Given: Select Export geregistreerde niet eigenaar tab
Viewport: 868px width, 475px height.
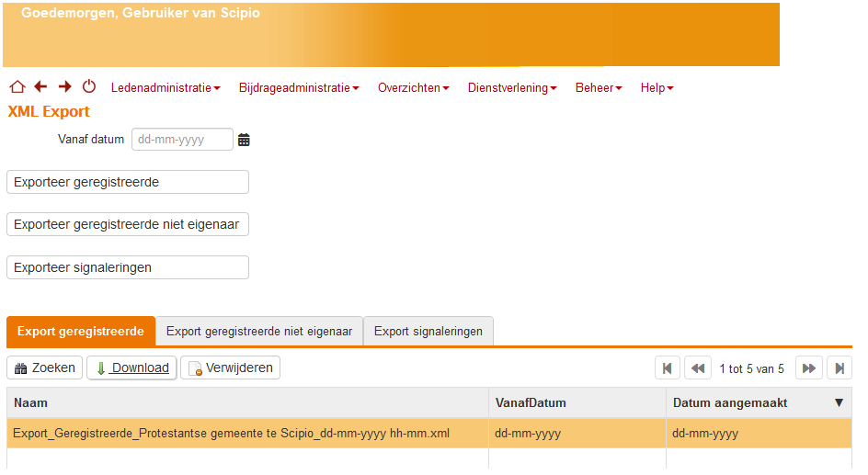Looking at the screenshot, I should point(259,332).
